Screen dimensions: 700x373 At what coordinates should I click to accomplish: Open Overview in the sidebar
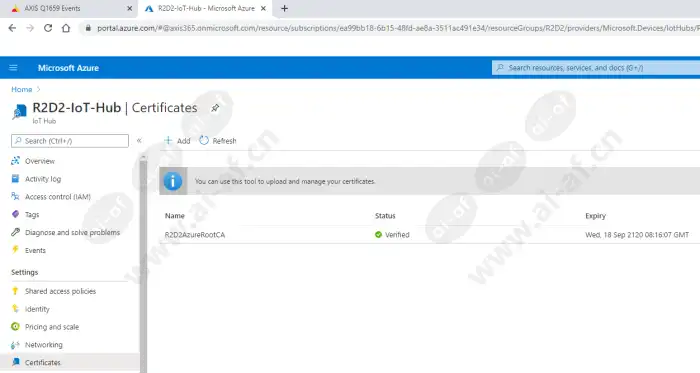click(40, 161)
